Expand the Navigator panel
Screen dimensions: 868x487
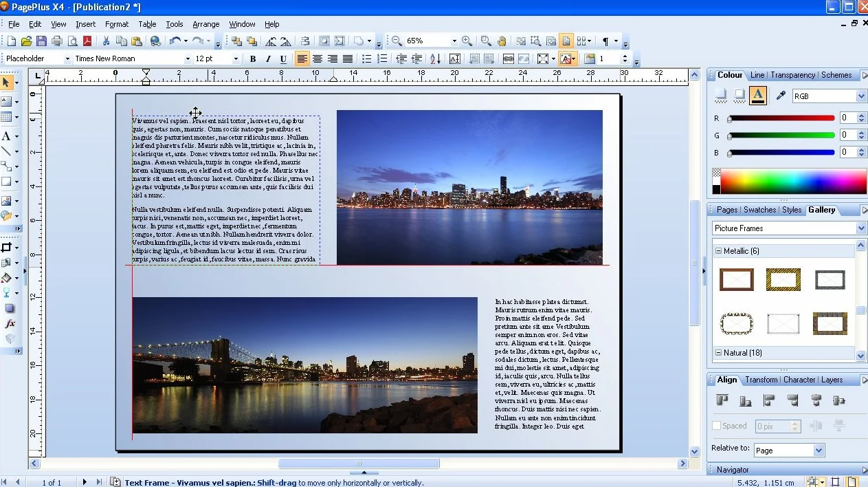[865, 470]
